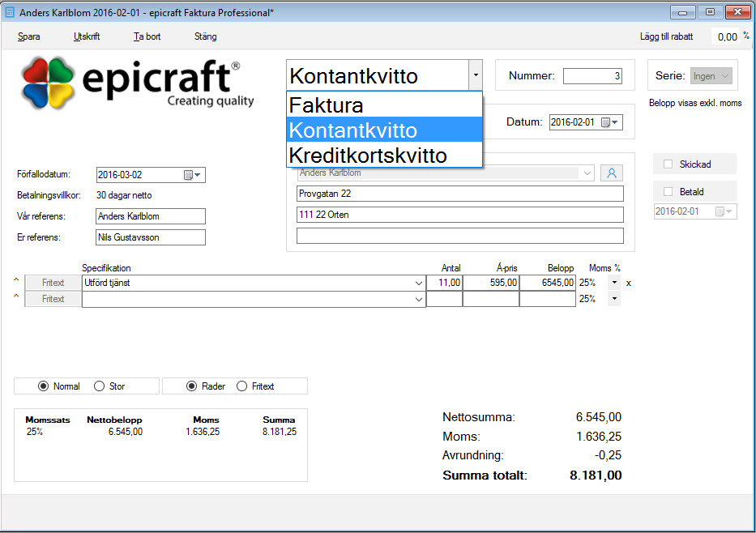Image resolution: width=756 pixels, height=533 pixels.
Task: Move the empty specification row up arrow
Action: (16, 296)
